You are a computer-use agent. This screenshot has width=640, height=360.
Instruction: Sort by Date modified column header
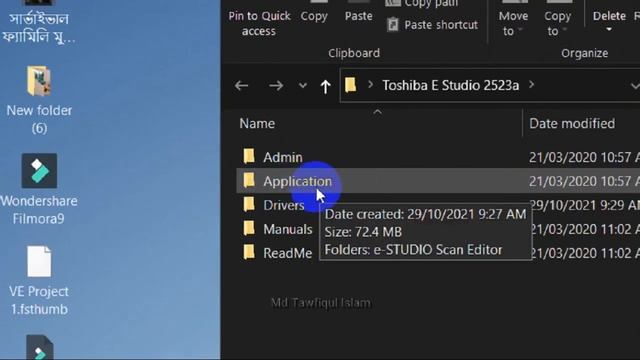click(x=572, y=123)
